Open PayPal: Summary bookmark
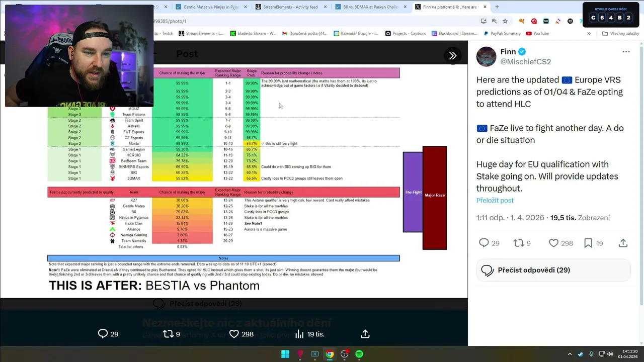Screen dimensions: 644x362 point(502,34)
